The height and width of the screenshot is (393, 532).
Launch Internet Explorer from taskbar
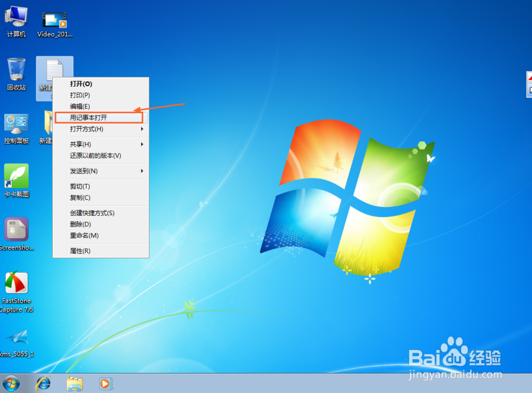point(44,383)
